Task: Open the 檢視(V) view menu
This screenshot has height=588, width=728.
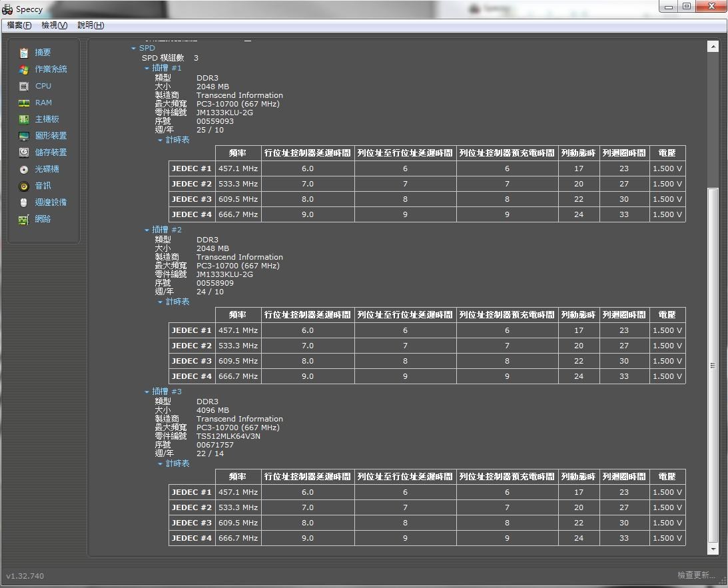Action: [55, 25]
